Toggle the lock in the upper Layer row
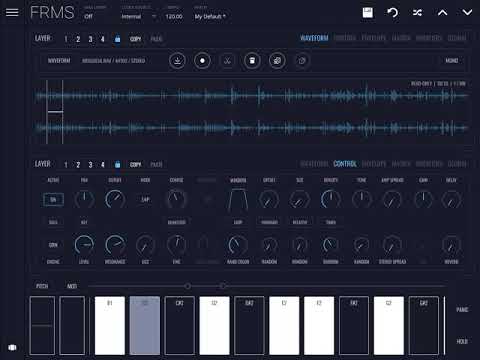 [x=117, y=39]
